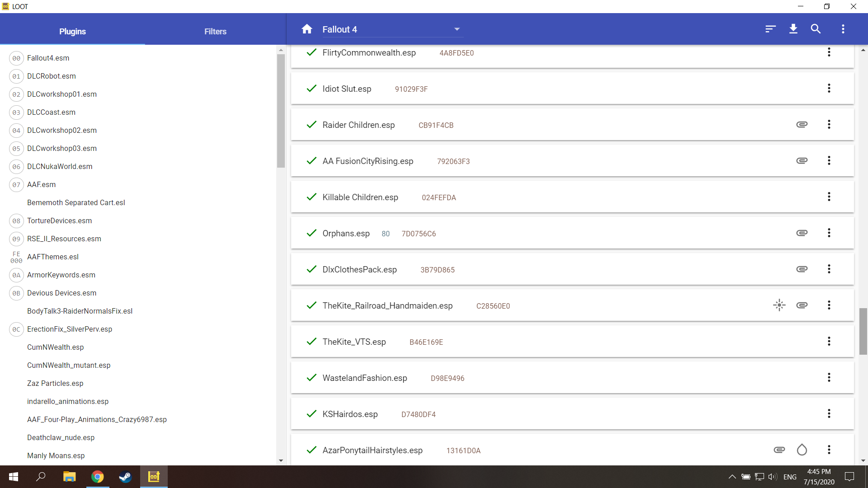868x488 pixels.
Task: Click the attachment icon on AzarPonytailHairstyles.esp
Action: (779, 450)
